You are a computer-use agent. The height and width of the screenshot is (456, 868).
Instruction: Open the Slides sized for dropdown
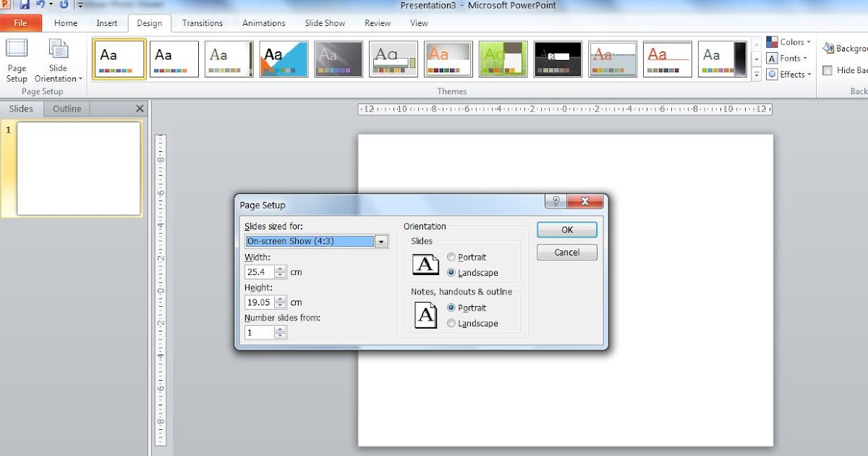(381, 241)
